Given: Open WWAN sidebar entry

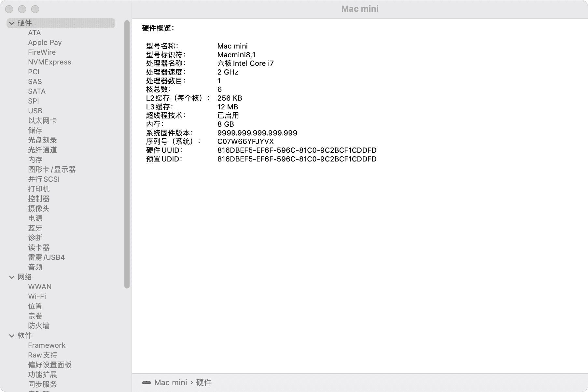Looking at the screenshot, I should click(40, 287).
